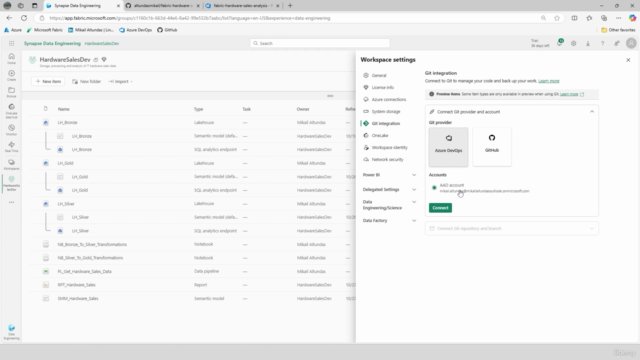
Task: Sort the item list by Name column
Action: click(x=64, y=109)
